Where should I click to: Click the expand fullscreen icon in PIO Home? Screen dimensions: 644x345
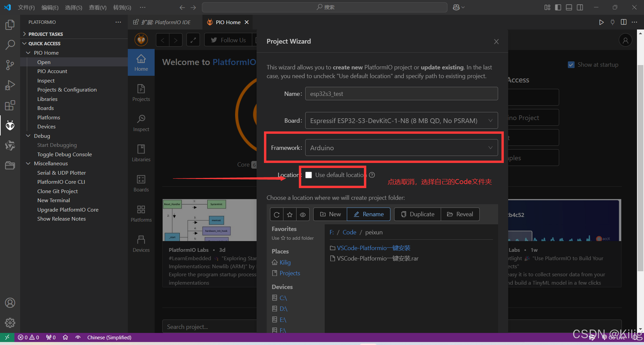[193, 40]
